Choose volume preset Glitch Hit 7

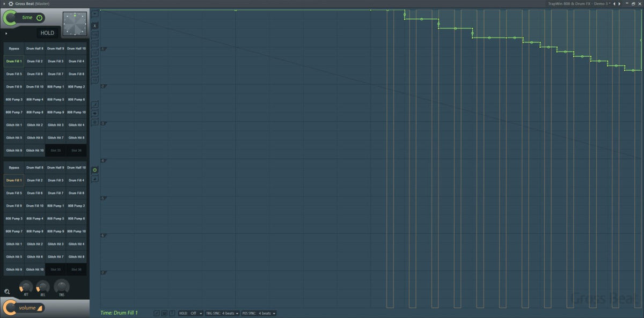pos(55,257)
